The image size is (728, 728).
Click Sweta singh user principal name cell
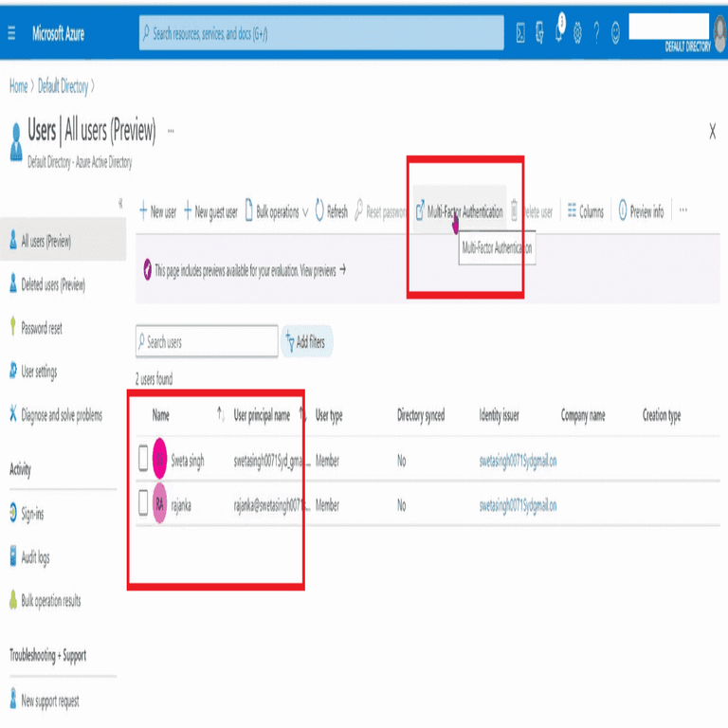(x=272, y=461)
